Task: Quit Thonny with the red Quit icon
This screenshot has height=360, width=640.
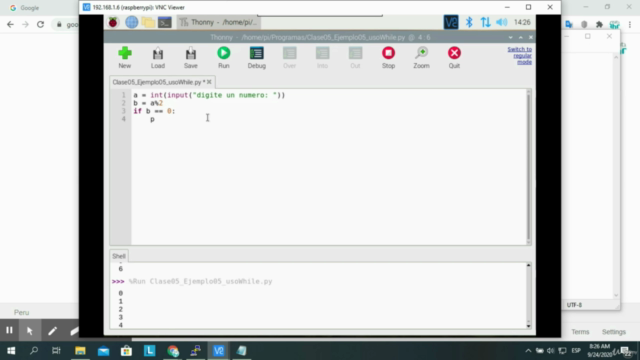Action: (x=454, y=57)
